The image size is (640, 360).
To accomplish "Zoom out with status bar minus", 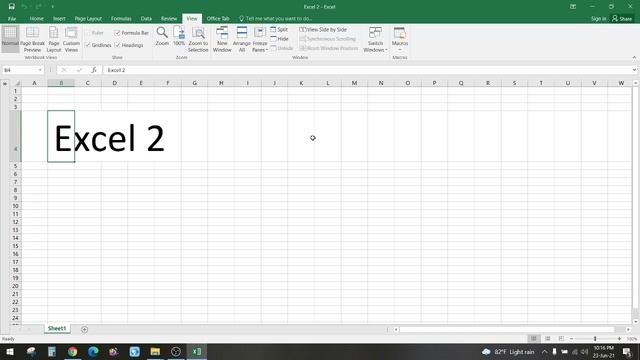I will click(x=571, y=339).
